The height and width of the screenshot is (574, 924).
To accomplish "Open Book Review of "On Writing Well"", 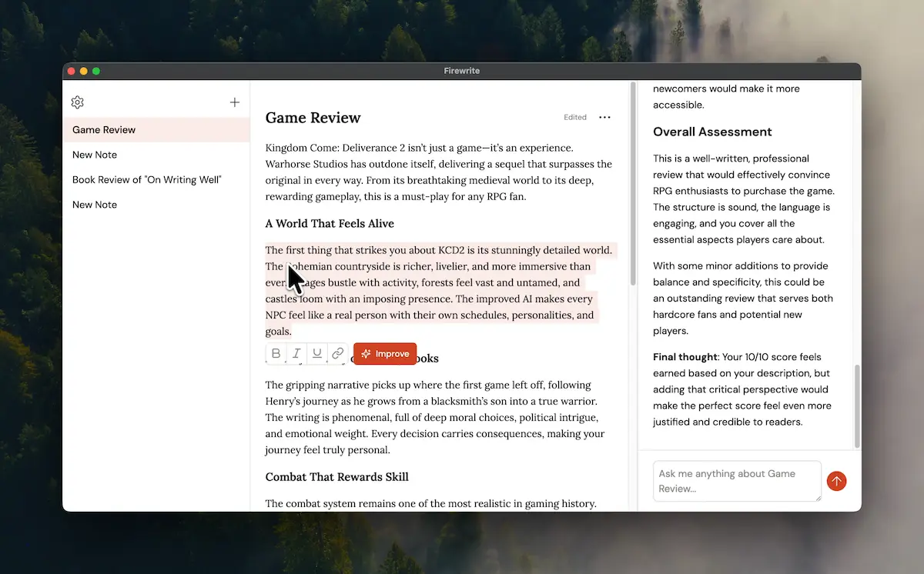I will click(147, 180).
